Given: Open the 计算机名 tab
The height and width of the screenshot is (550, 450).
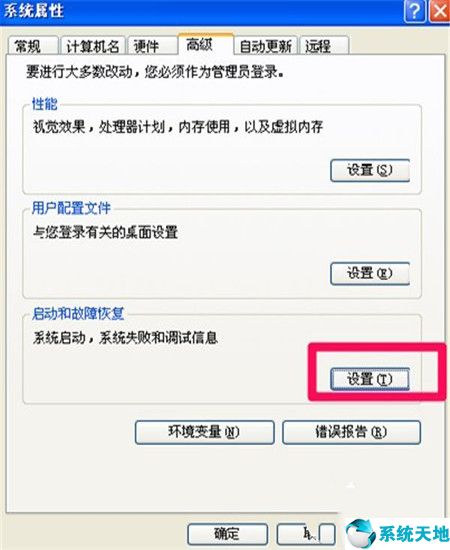Looking at the screenshot, I should tap(93, 46).
